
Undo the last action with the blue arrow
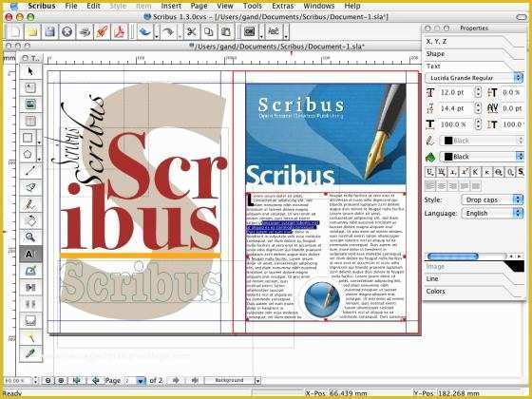click(145, 32)
